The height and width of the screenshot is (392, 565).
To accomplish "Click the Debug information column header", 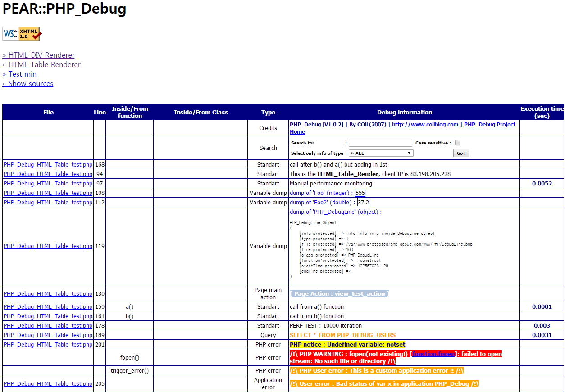I will pyautogui.click(x=404, y=113).
